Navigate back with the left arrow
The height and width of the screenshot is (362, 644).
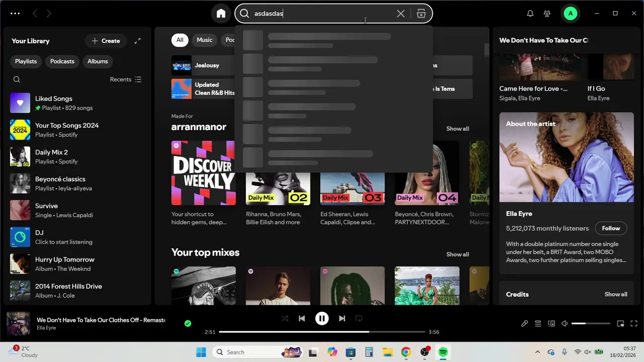(35, 14)
